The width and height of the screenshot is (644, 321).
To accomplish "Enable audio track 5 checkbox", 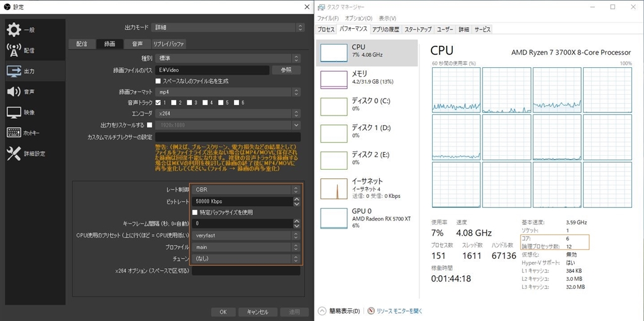I will click(x=221, y=102).
